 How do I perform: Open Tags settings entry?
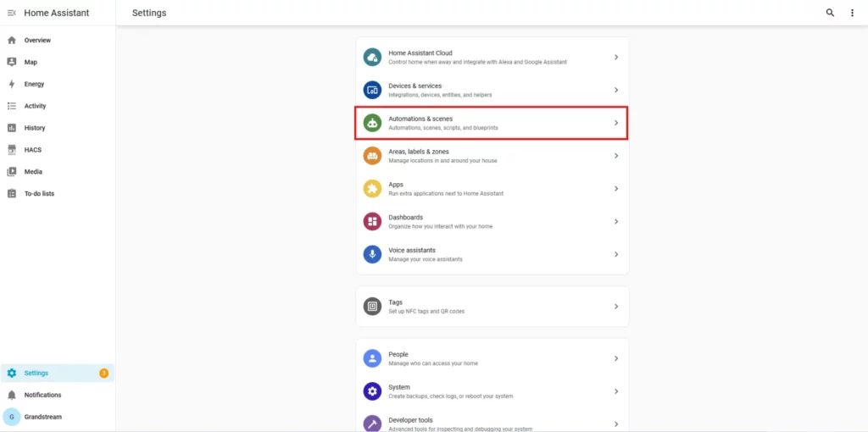(x=492, y=307)
